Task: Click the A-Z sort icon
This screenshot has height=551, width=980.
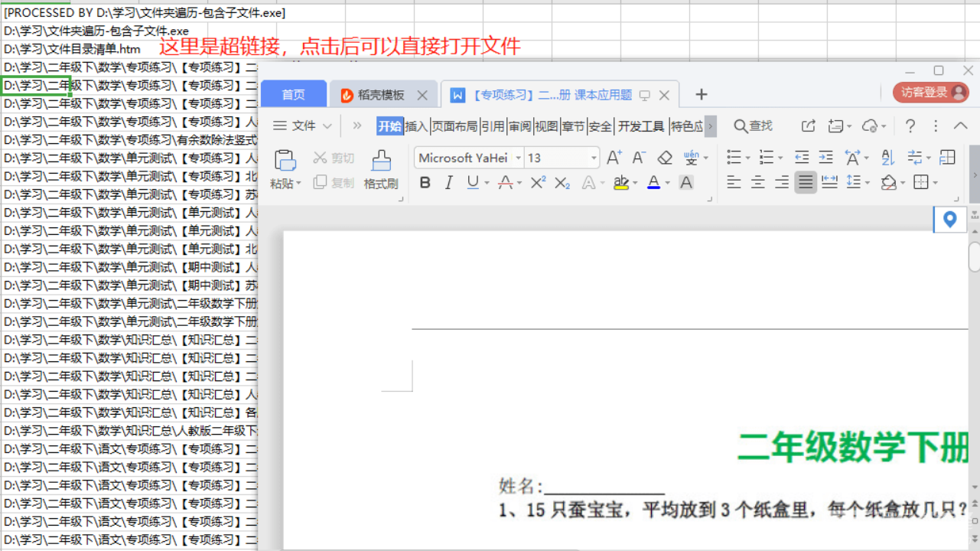Action: coord(887,158)
